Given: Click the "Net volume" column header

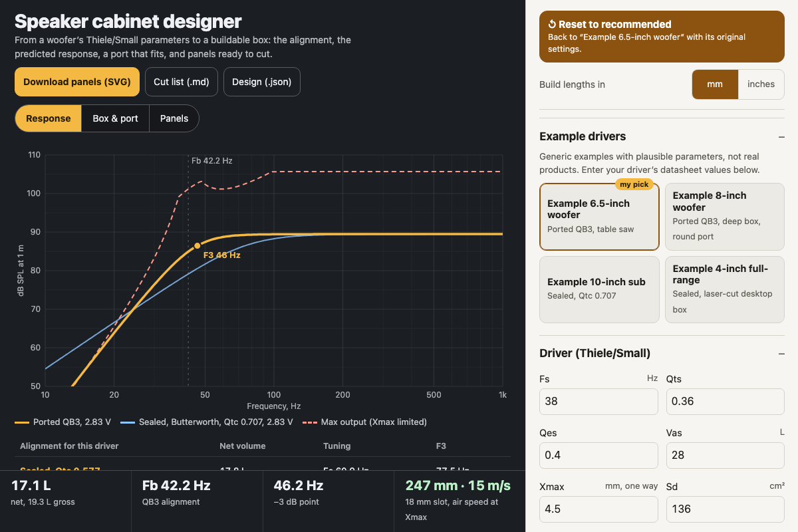Looking at the screenshot, I should (x=243, y=446).
